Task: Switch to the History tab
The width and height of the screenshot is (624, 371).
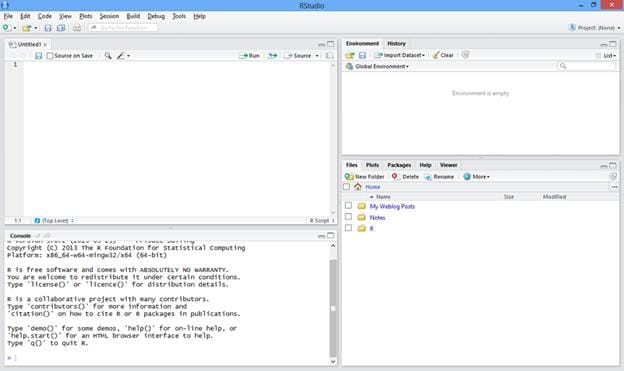Action: [396, 43]
